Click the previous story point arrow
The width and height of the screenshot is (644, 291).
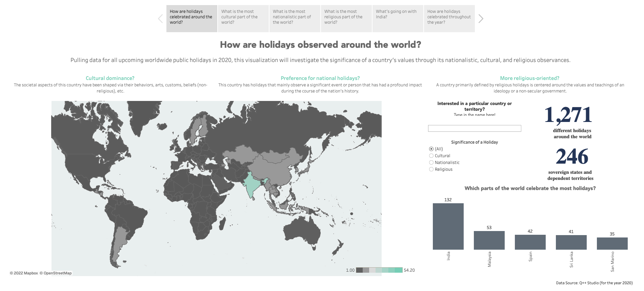pyautogui.click(x=160, y=19)
